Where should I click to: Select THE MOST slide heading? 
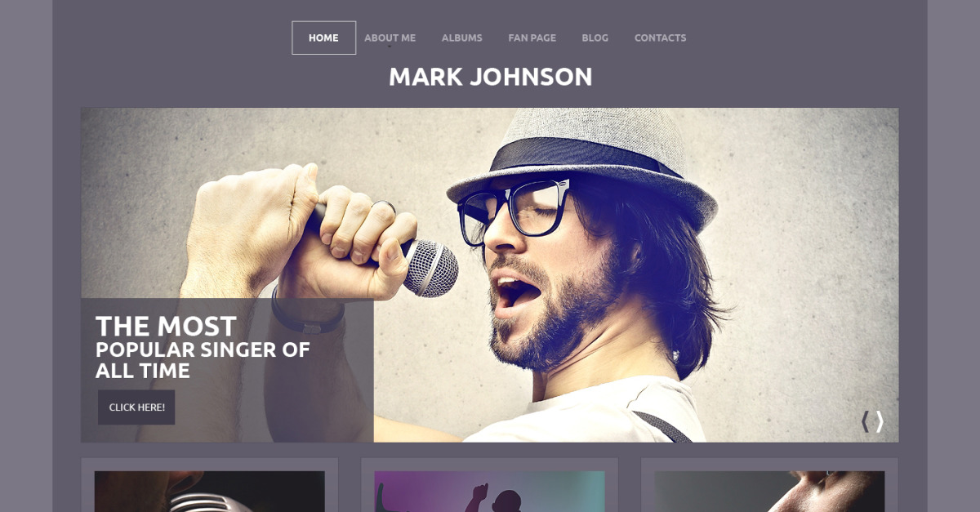(x=166, y=326)
